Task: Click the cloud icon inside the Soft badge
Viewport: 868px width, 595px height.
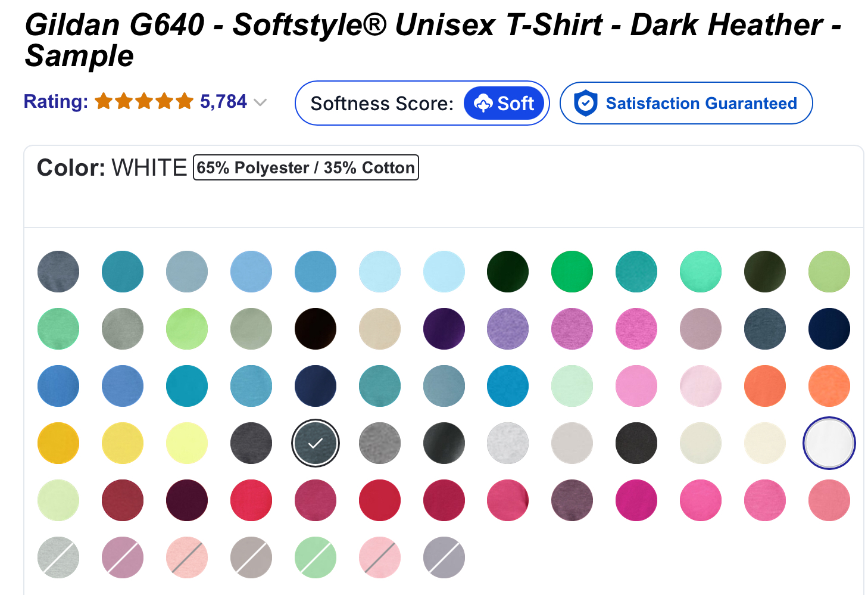Action: click(483, 102)
